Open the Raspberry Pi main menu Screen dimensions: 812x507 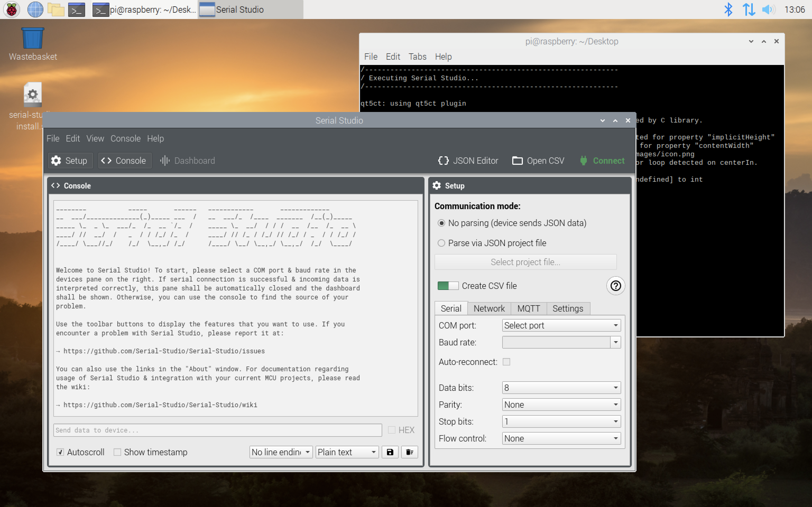[x=12, y=10]
